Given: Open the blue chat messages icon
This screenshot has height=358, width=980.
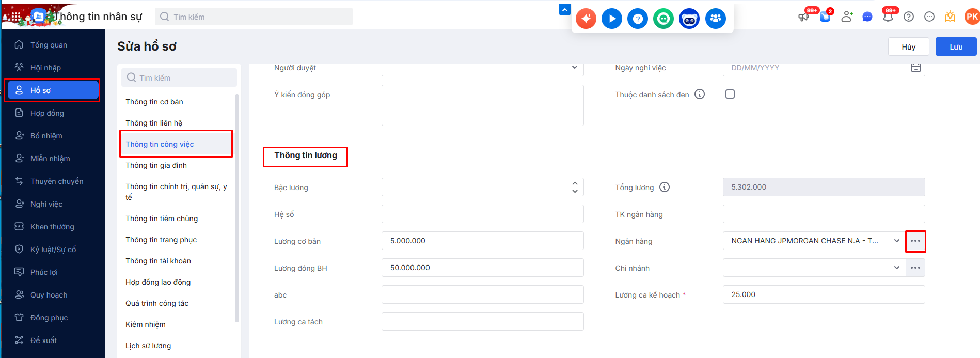Looking at the screenshot, I should click(867, 17).
